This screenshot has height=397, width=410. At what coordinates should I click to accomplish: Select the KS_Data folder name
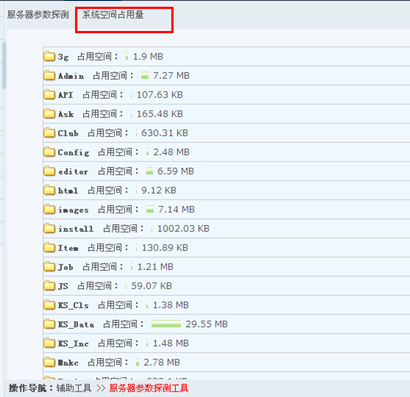pos(76,324)
